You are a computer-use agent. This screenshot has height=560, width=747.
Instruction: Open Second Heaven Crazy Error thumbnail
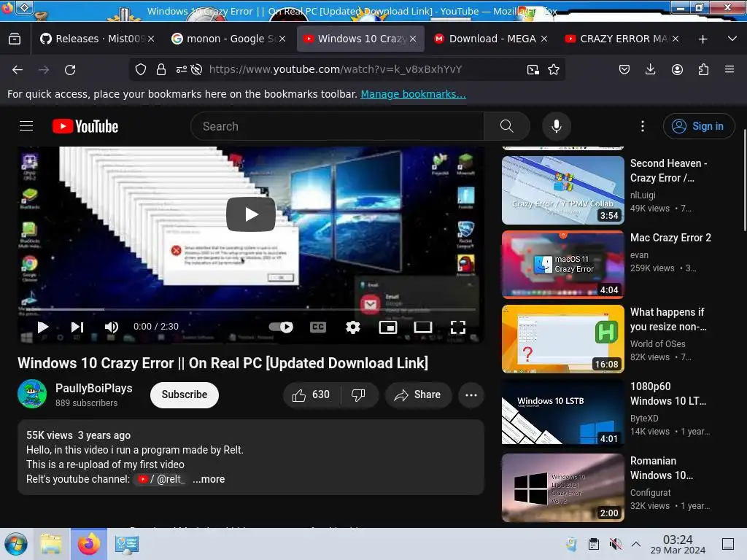(562, 190)
